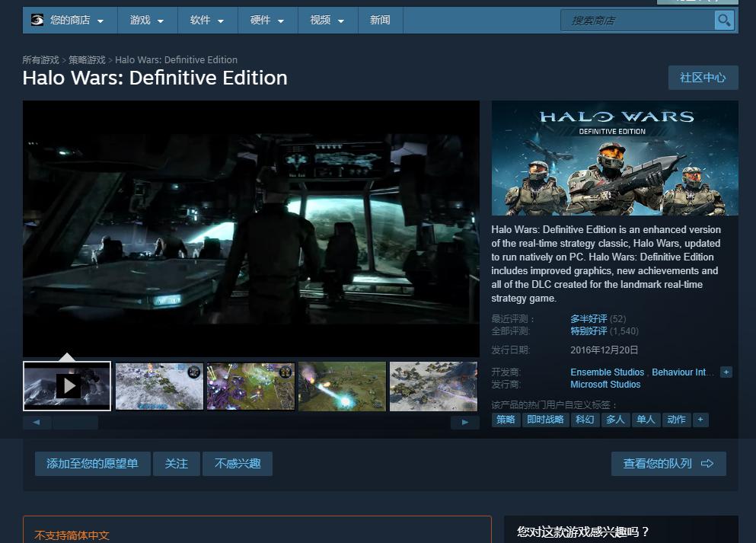The image size is (756, 543).
Task: Open the Behaviour Int developer link
Action: 682,372
